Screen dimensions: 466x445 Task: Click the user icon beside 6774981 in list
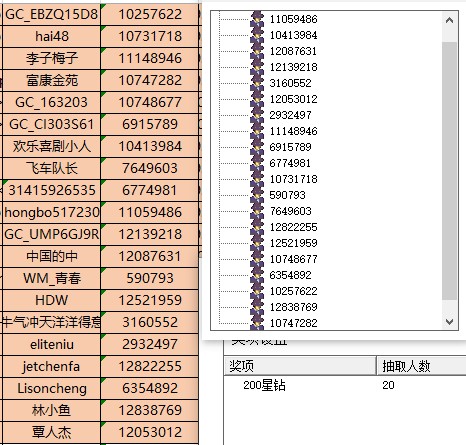257,163
